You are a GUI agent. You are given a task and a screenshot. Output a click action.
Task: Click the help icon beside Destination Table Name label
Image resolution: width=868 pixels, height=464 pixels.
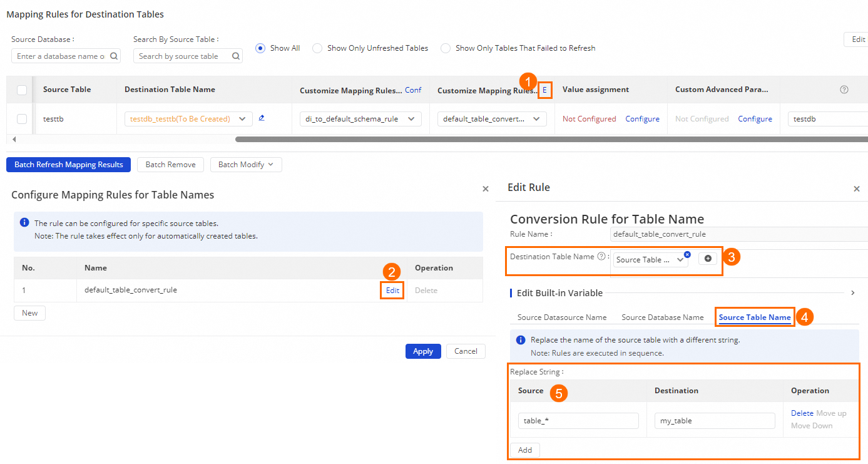(601, 256)
